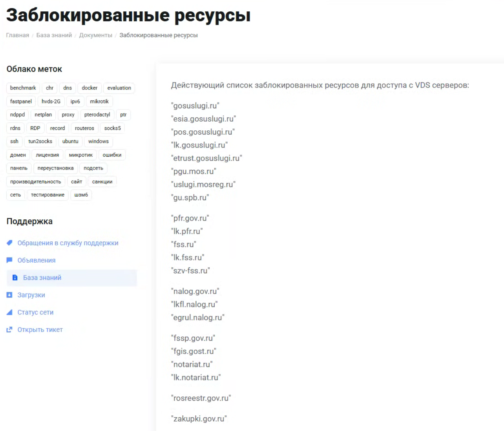Select the сайт tag
This screenshot has height=431, width=504.
[77, 182]
